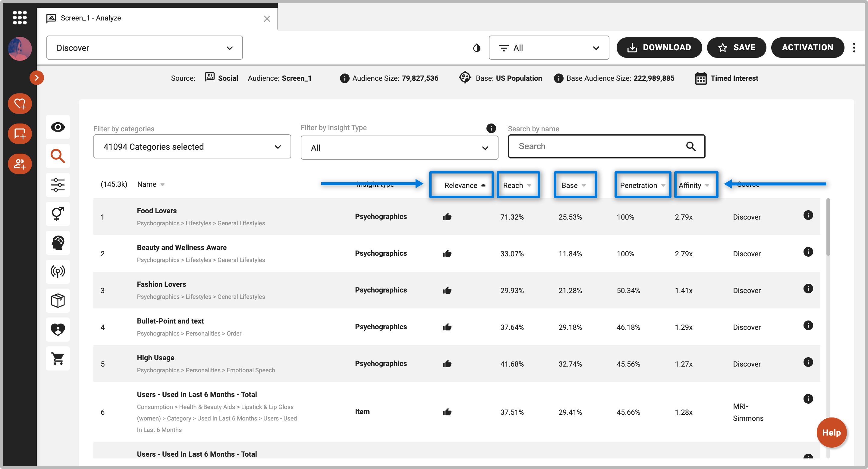Screen dimensions: 868x469
Task: Open the apps grid menu icon
Action: coord(20,17)
